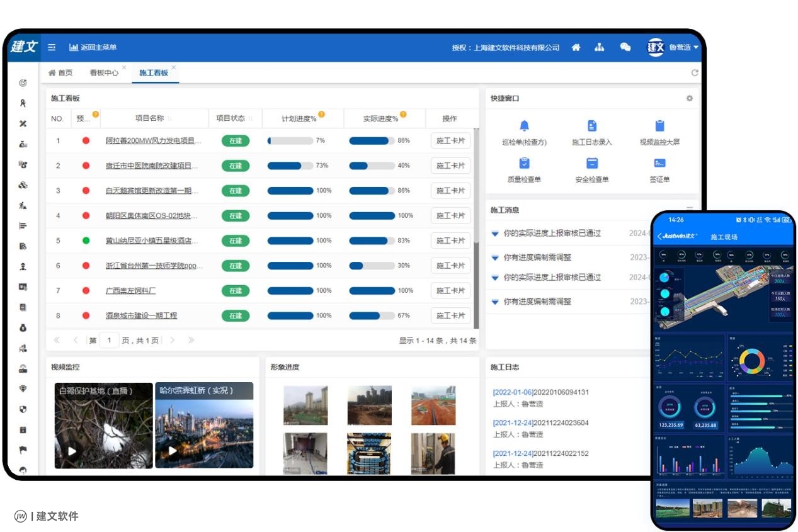
Task: Click the 建文 logo at top left
Action: click(x=24, y=47)
